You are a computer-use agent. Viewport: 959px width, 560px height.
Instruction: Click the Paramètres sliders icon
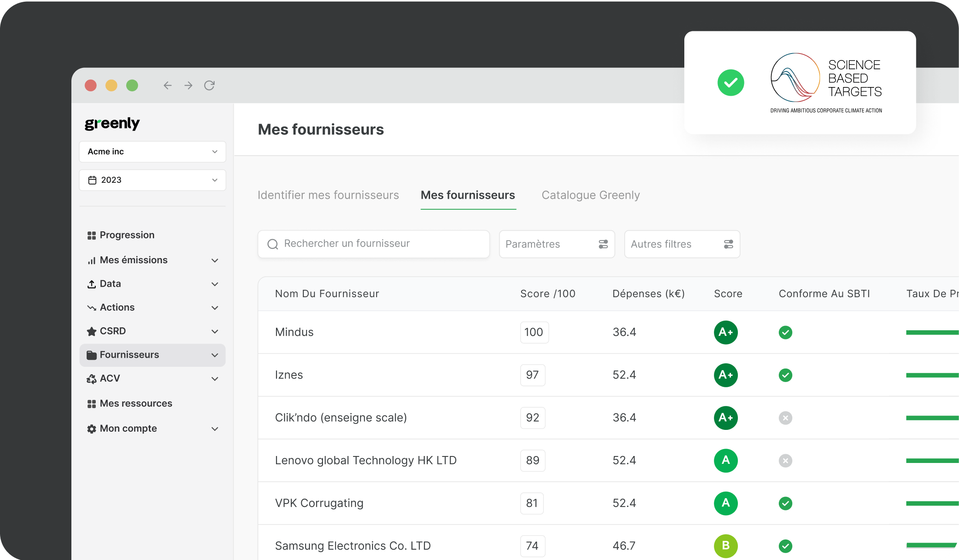point(603,244)
